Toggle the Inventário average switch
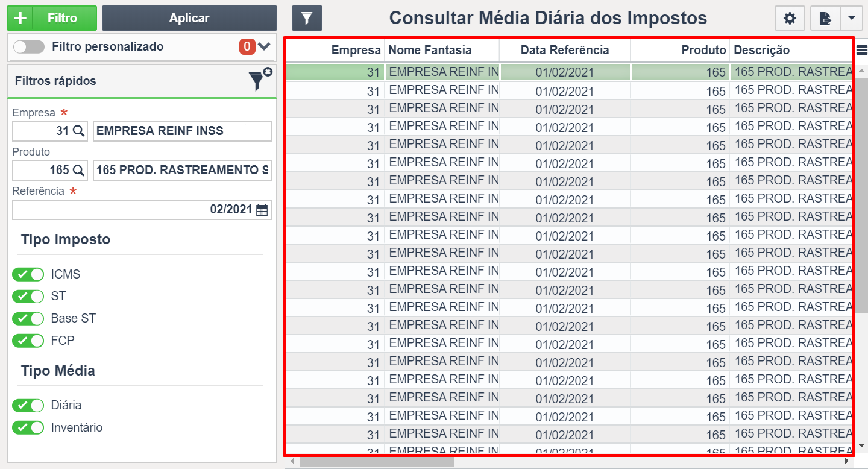The width and height of the screenshot is (868, 469). point(28,427)
